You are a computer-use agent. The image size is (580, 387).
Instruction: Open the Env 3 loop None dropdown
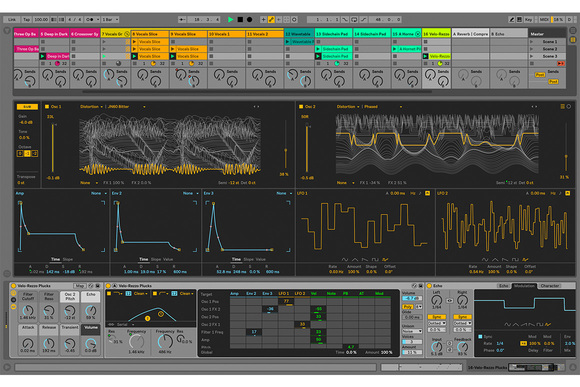[x=284, y=193]
